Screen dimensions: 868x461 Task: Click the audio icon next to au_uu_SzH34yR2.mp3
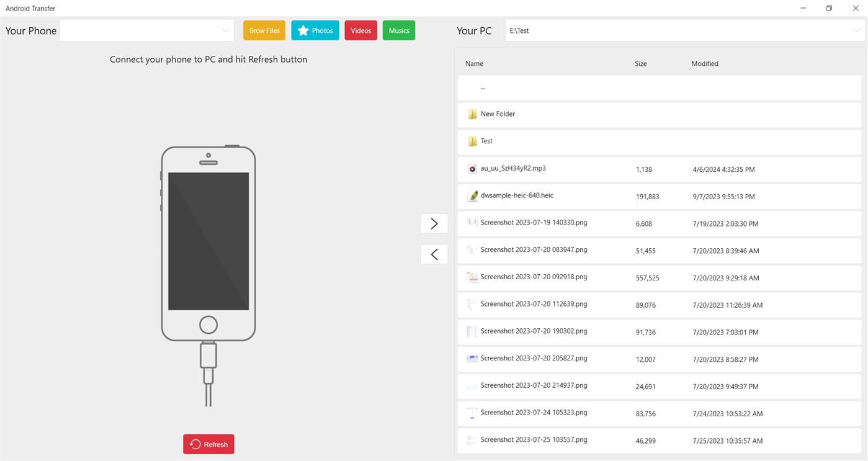pos(472,168)
